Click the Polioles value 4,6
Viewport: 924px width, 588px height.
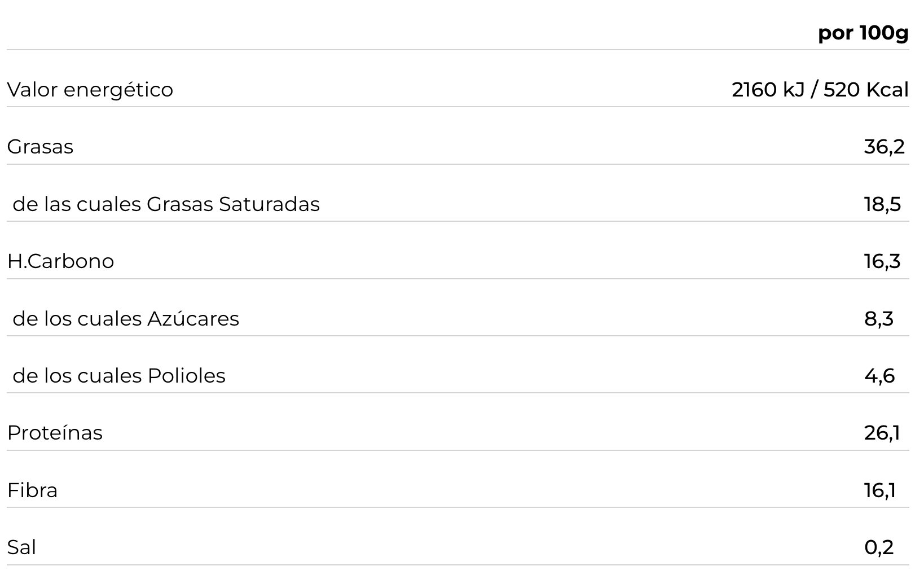tap(879, 376)
